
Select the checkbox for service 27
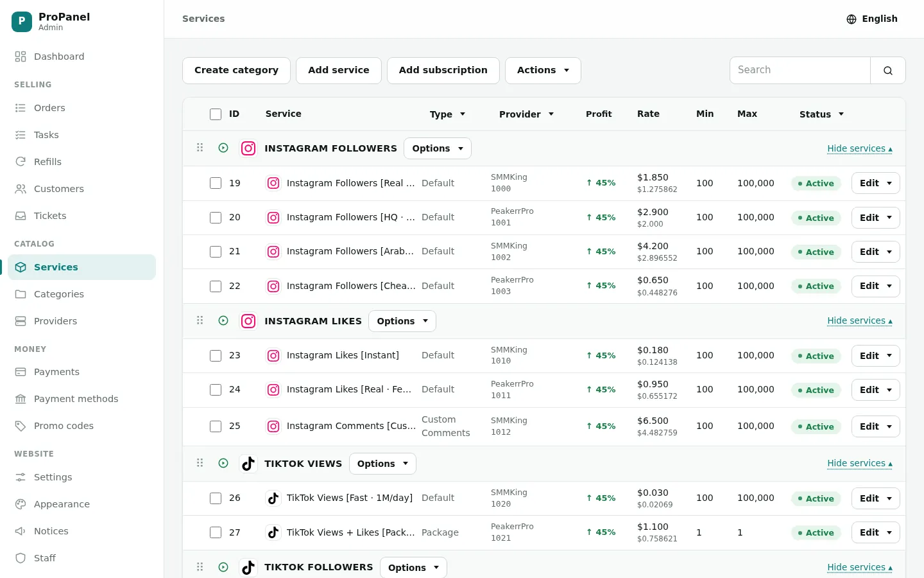coord(216,532)
